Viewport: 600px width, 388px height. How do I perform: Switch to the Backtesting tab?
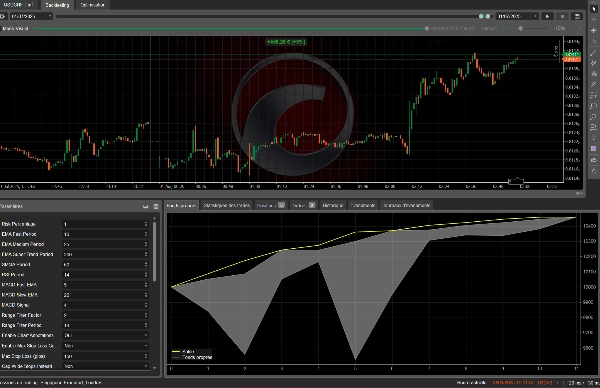pyautogui.click(x=57, y=5)
